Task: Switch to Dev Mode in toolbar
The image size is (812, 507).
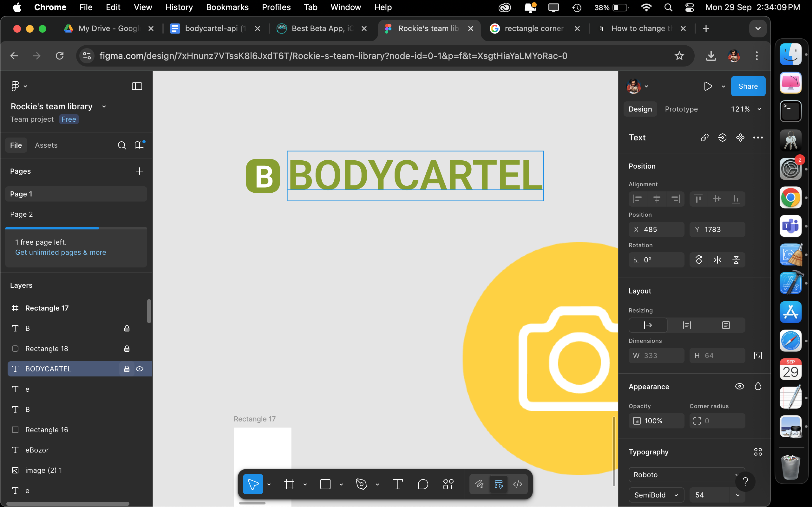Action: pos(517,484)
